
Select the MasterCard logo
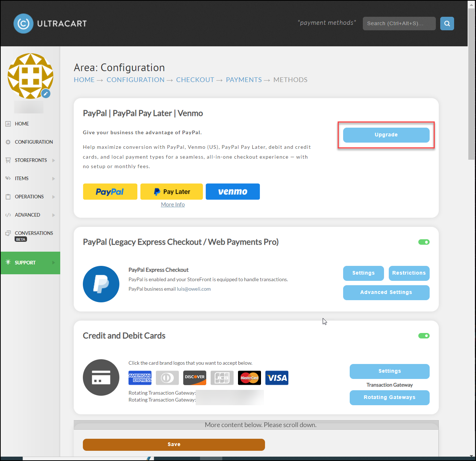(x=249, y=378)
